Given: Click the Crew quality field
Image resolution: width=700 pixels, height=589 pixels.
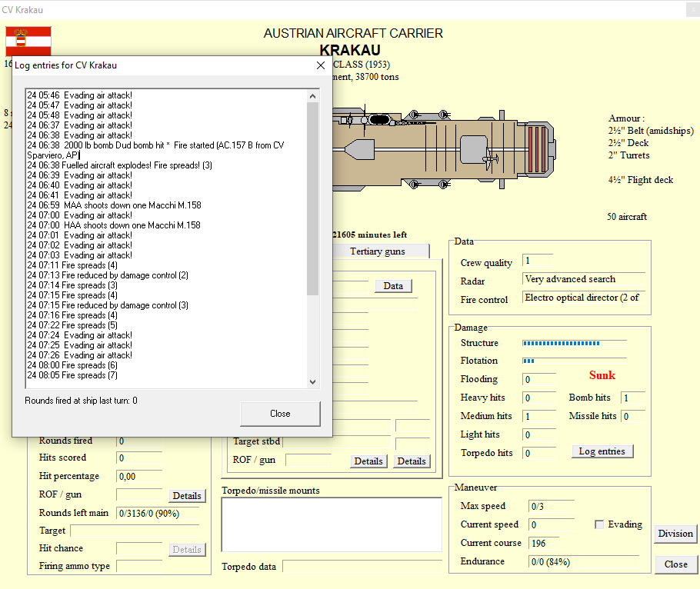Looking at the screenshot, I should (538, 261).
